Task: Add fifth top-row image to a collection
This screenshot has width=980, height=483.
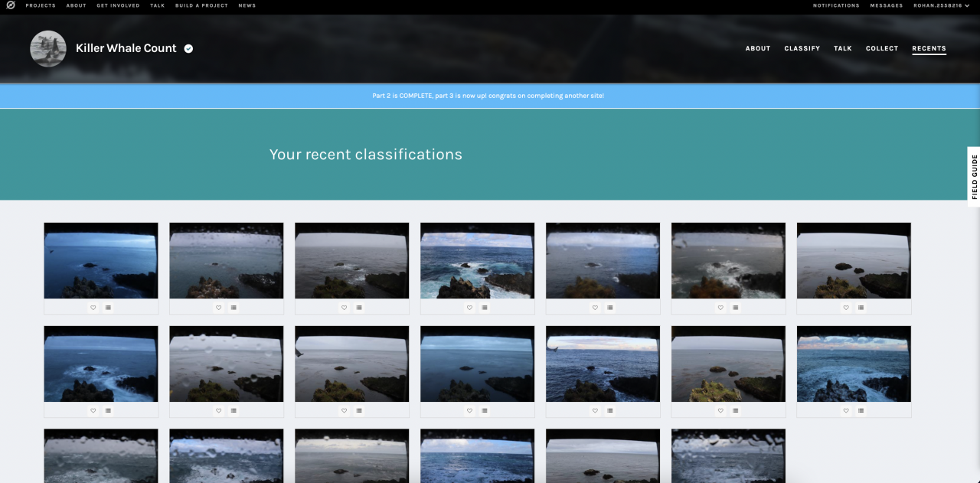Action: 610,307
